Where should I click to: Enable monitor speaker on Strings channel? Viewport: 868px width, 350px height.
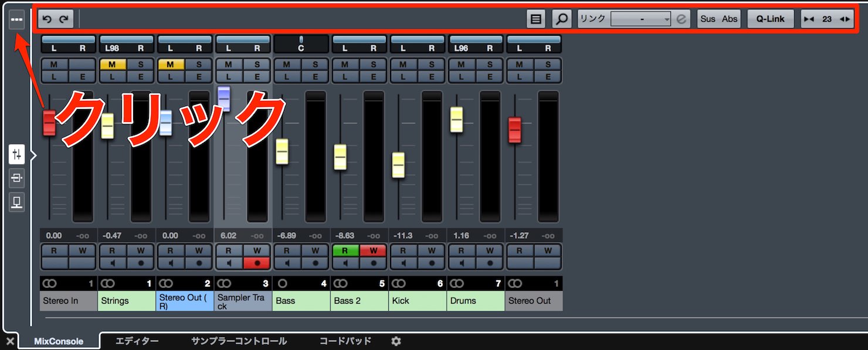(112, 263)
